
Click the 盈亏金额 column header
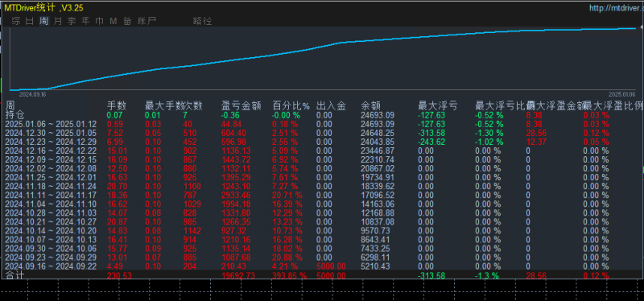[x=242, y=106]
